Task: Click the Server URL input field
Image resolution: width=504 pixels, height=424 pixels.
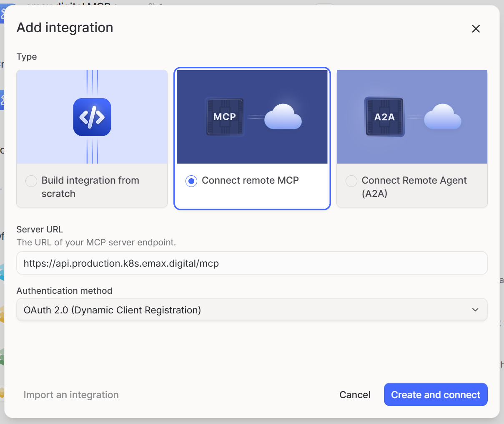Action: (x=252, y=263)
